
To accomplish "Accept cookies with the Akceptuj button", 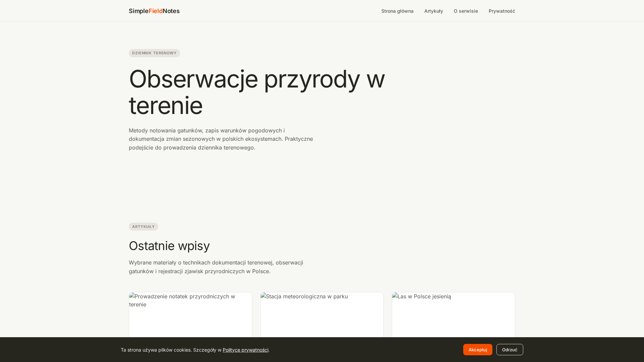I will (x=478, y=350).
